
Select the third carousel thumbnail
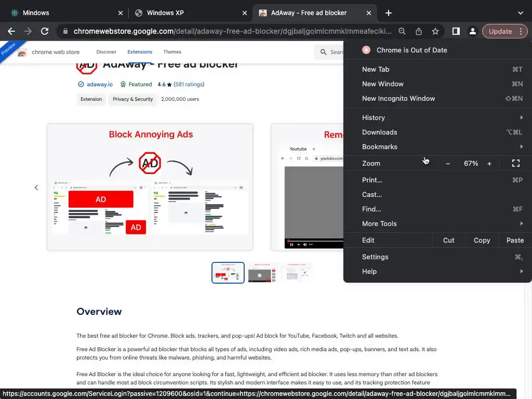296,273
